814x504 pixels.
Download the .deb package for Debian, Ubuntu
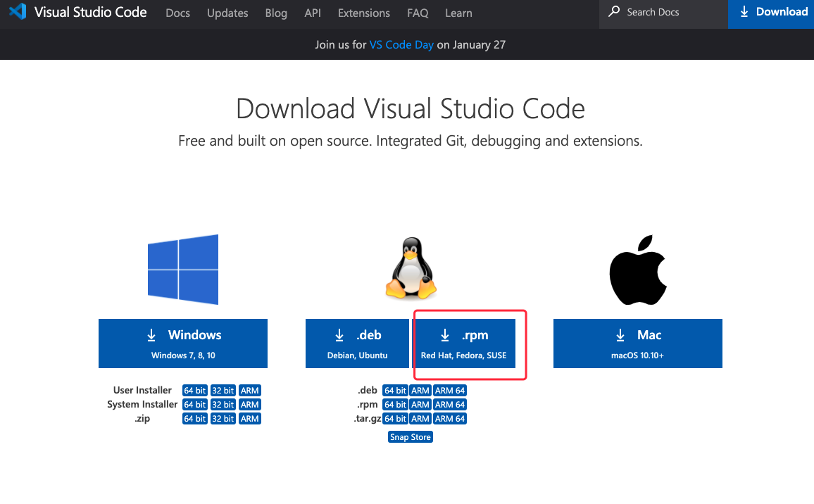(x=357, y=343)
